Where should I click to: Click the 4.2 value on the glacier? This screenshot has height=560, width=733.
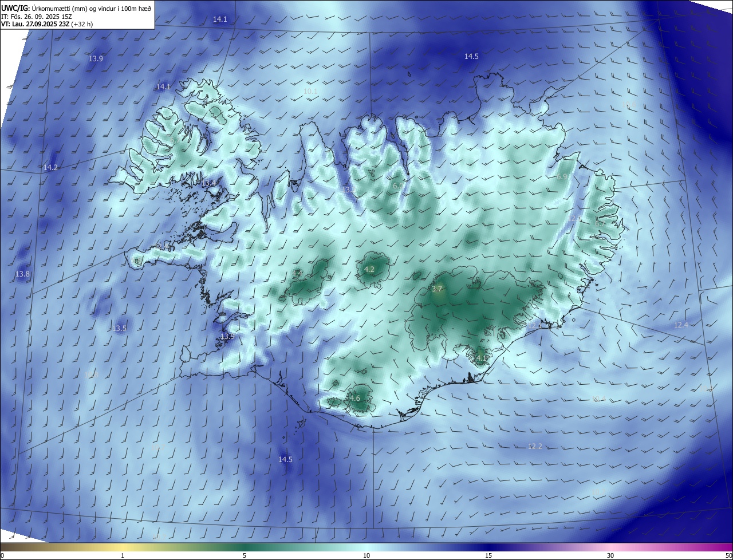[x=369, y=269]
